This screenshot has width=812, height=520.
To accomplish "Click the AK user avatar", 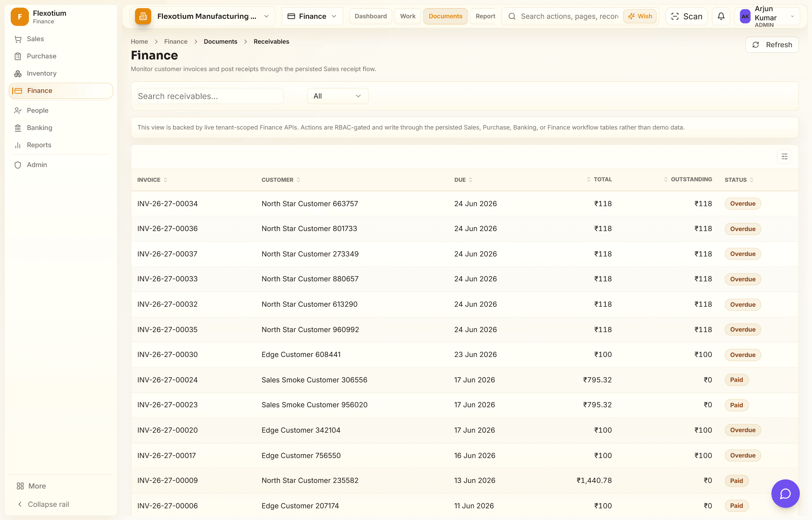I will [745, 17].
